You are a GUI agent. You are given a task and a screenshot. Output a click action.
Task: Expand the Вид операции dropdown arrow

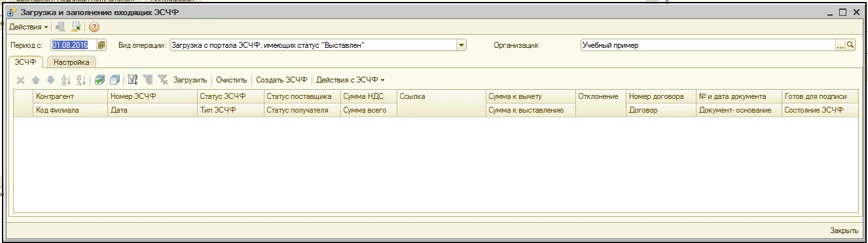click(461, 45)
